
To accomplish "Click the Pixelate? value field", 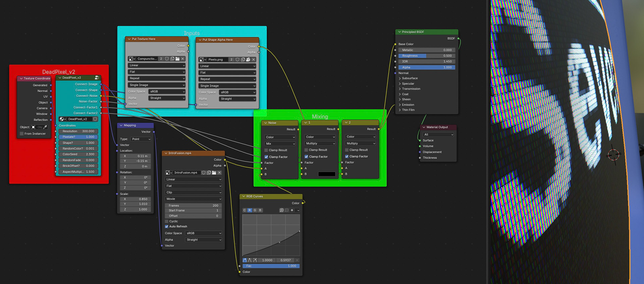I will click(x=78, y=137).
